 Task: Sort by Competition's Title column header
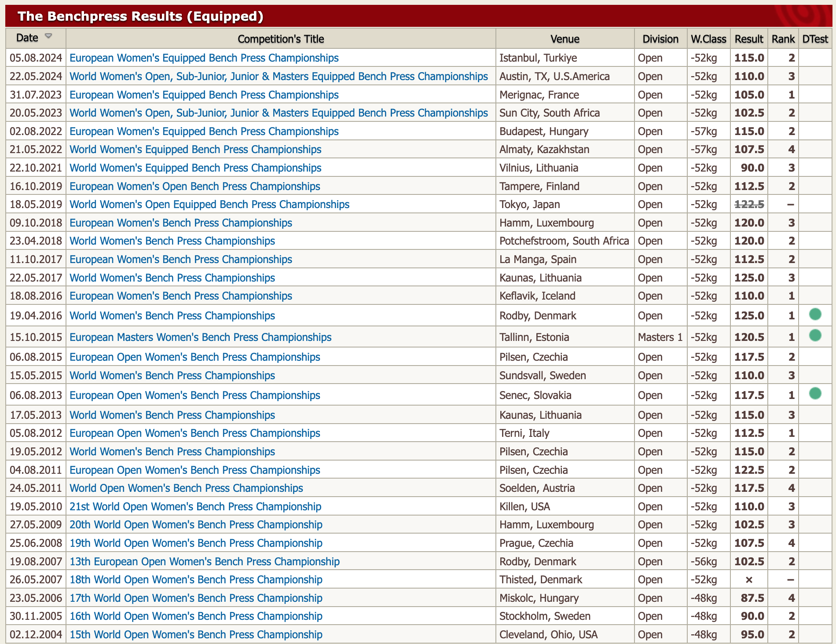pos(281,39)
